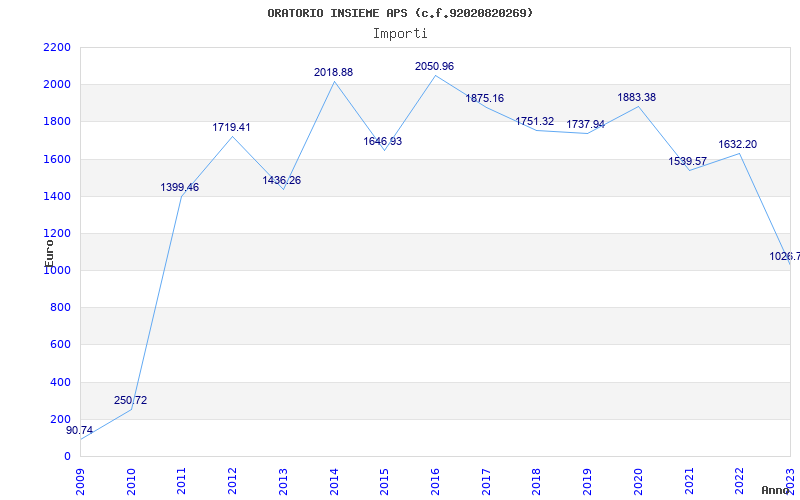Click the x-axis year 2013
The height and width of the screenshot is (500, 800).
click(x=283, y=482)
